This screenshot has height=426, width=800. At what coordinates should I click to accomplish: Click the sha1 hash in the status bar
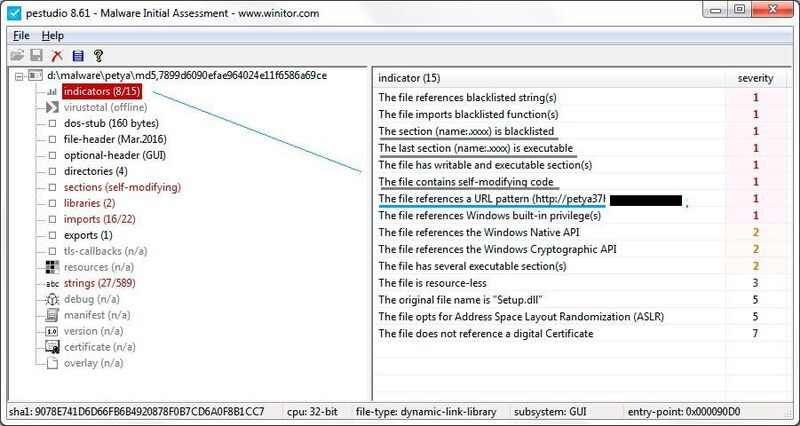137,411
